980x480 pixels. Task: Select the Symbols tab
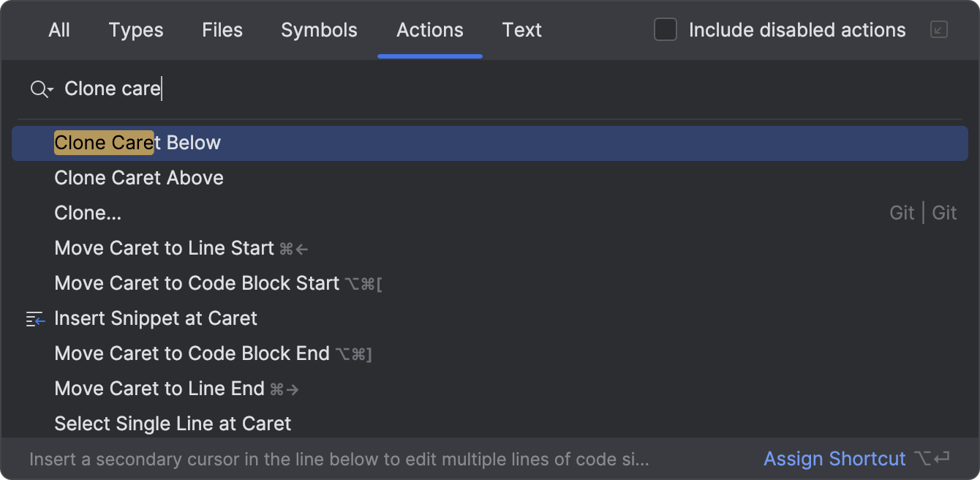319,30
